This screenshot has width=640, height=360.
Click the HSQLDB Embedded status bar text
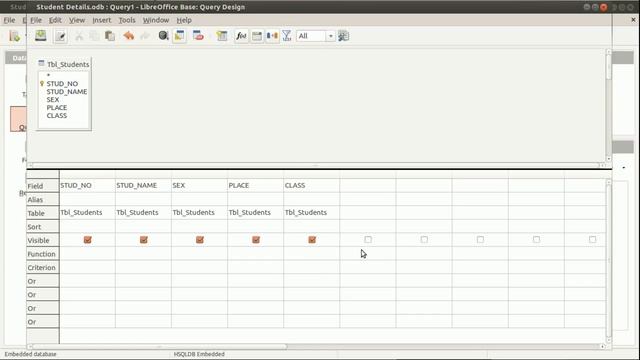[199, 354]
